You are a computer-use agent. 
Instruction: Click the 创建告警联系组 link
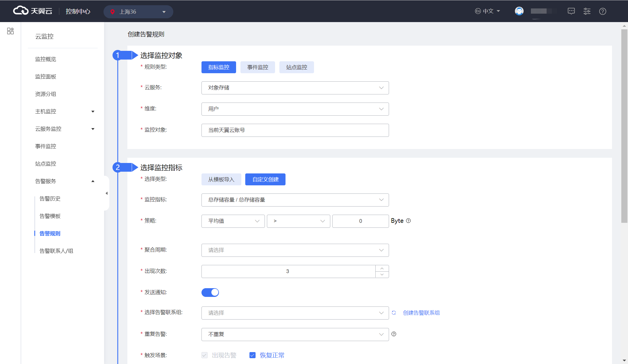pos(421,313)
